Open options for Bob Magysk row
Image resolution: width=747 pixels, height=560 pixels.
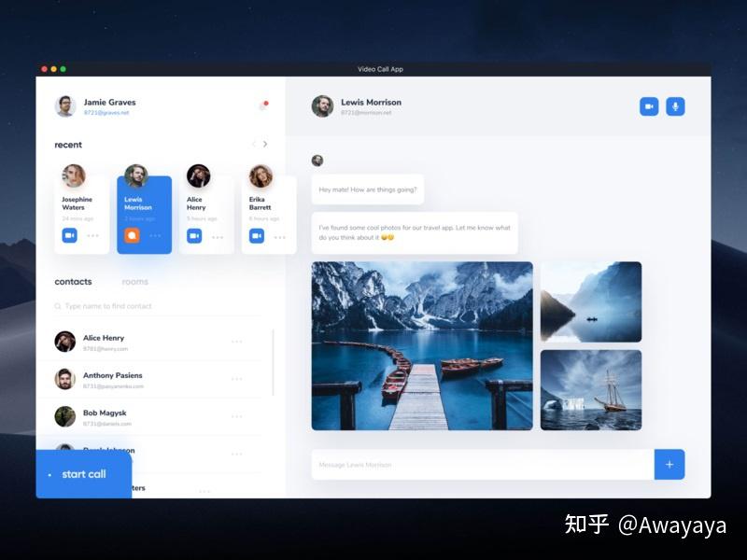click(237, 416)
